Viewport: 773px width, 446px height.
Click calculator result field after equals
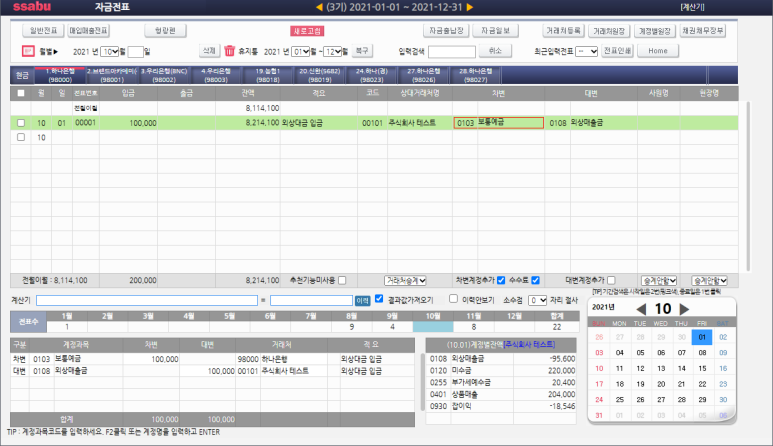pos(311,300)
